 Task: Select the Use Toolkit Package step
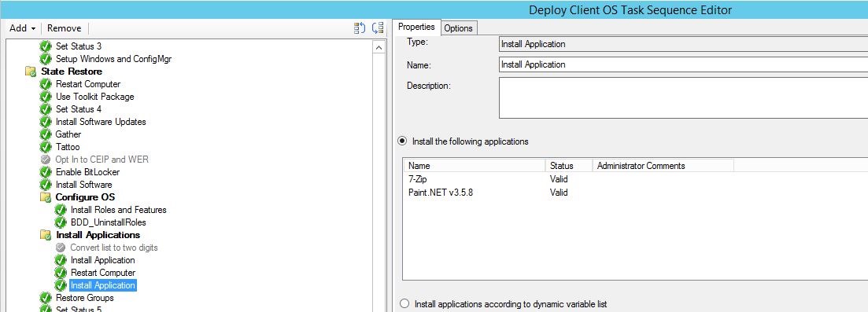click(x=94, y=97)
